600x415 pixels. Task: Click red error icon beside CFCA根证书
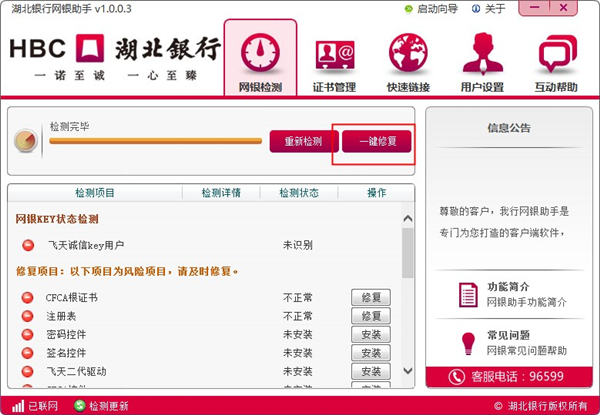(28, 298)
